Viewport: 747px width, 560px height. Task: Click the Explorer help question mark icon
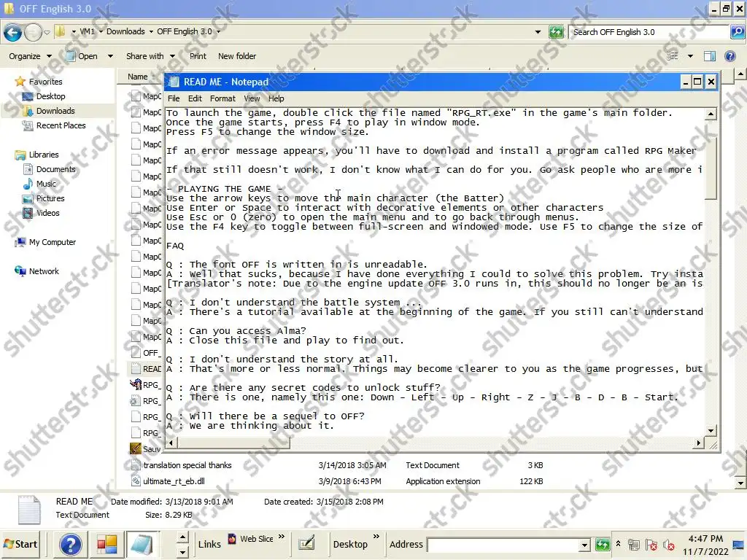729,56
